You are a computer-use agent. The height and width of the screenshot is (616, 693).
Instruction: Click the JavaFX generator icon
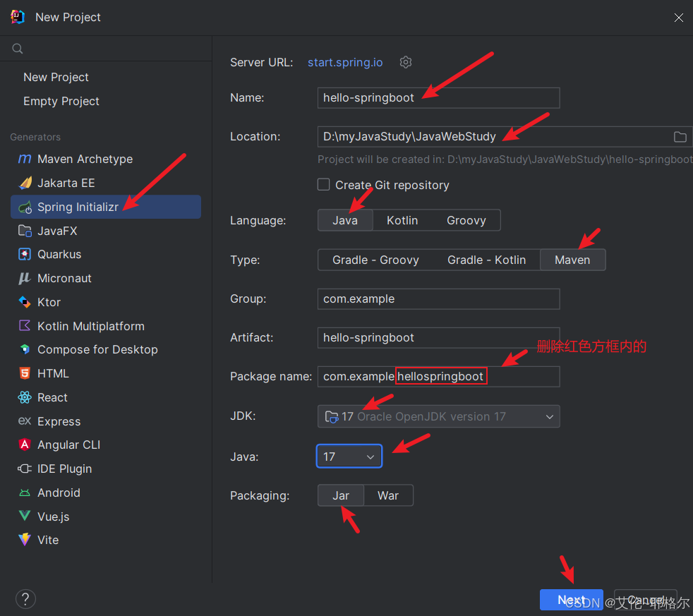(25, 231)
